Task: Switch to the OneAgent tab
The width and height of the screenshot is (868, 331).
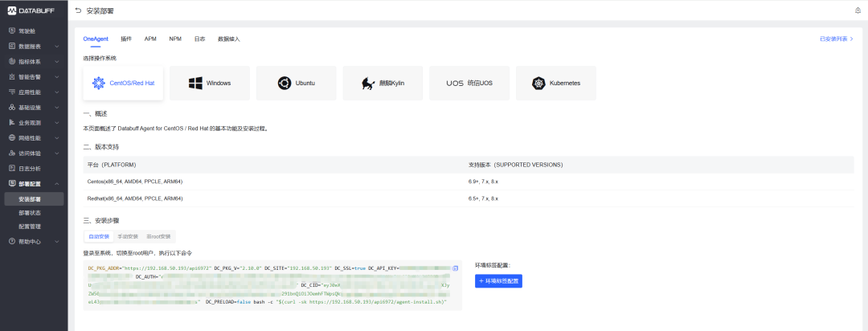Action: [x=96, y=39]
